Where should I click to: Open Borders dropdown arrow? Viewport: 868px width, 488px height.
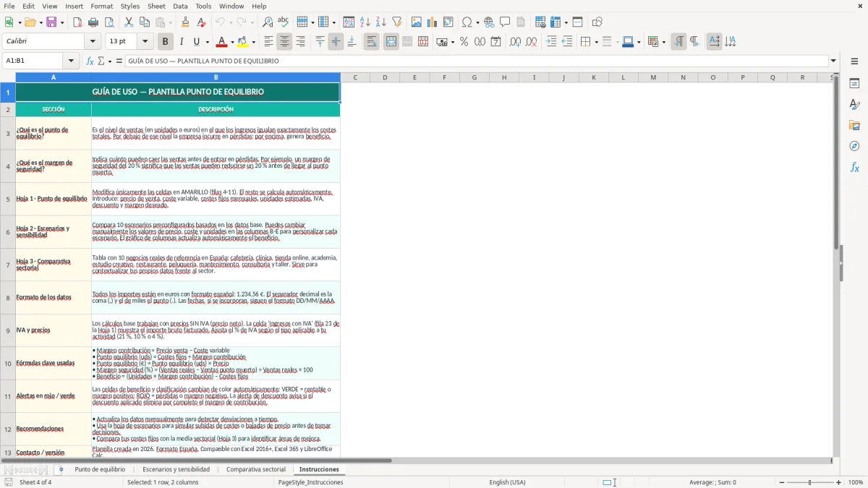coord(595,42)
